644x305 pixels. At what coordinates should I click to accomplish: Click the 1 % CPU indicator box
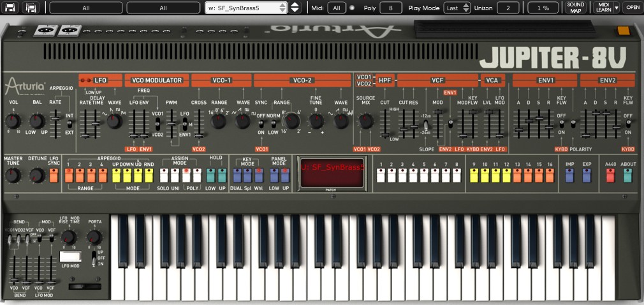(544, 8)
